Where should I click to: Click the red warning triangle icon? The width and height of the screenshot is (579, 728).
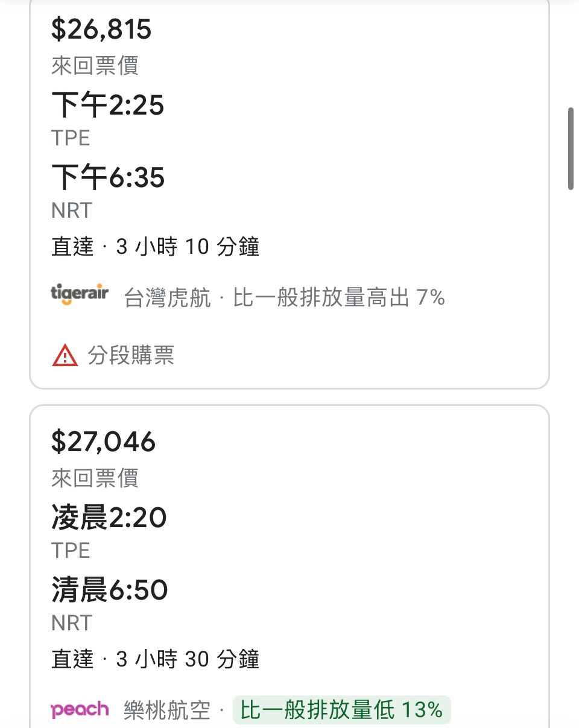click(x=65, y=356)
